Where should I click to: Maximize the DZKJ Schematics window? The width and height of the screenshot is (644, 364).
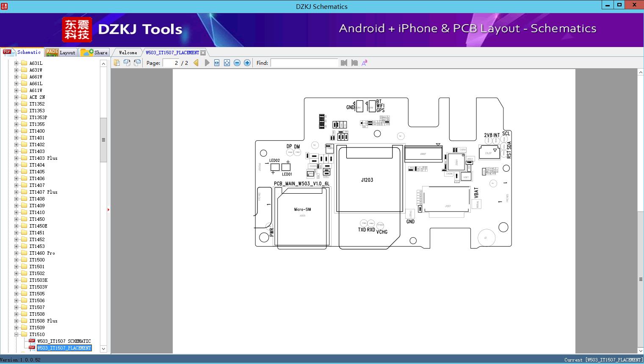(x=619, y=5)
